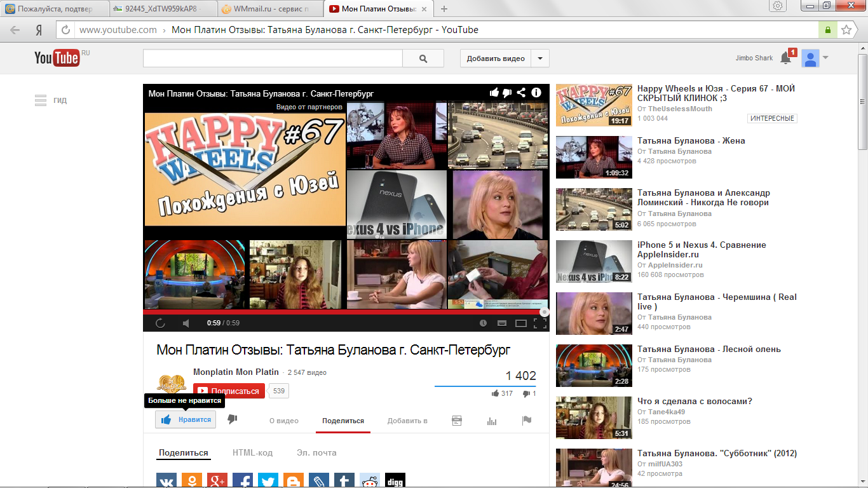This screenshot has width=868, height=488.
Task: Share on Tumblr icon
Action: pos(344,482)
